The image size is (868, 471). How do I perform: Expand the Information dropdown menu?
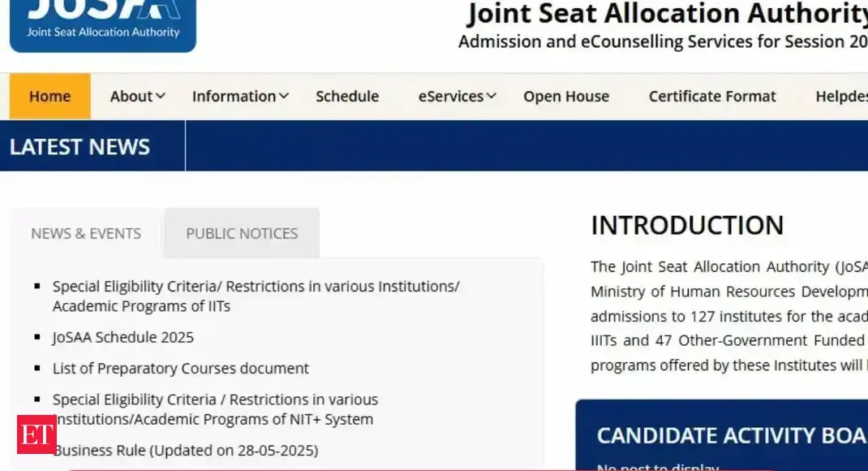pyautogui.click(x=240, y=97)
